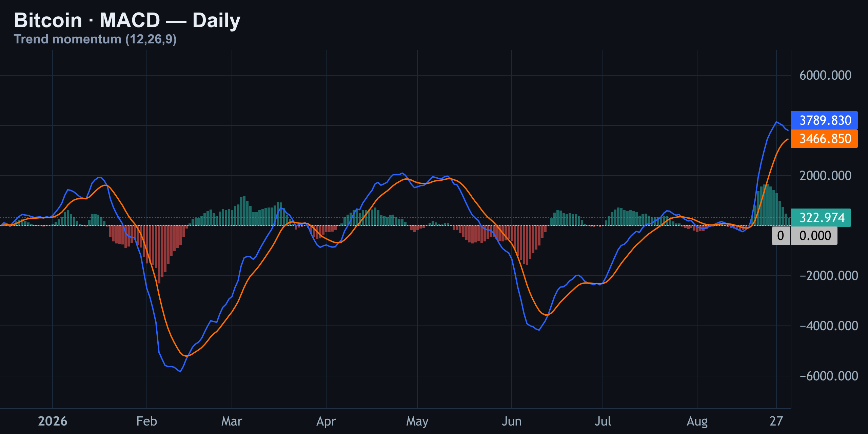Click the histogram value label 322.974
The width and height of the screenshot is (868, 434).
(821, 218)
